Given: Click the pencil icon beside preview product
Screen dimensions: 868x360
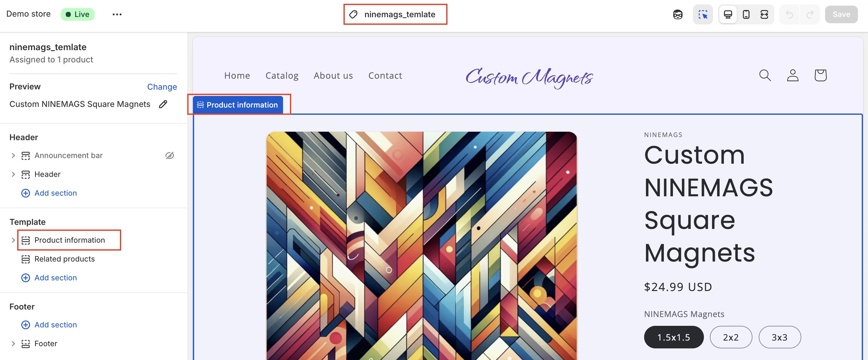Looking at the screenshot, I should tap(163, 104).
